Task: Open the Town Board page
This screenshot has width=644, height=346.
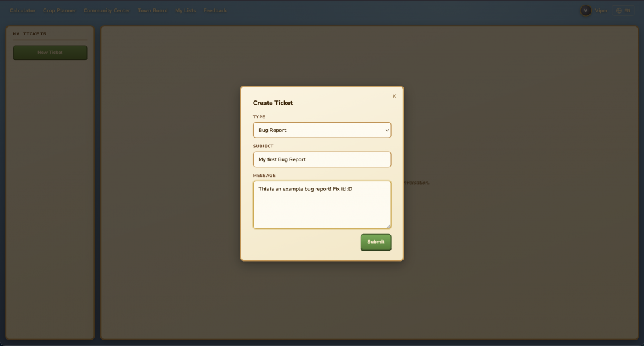Action: point(153,10)
